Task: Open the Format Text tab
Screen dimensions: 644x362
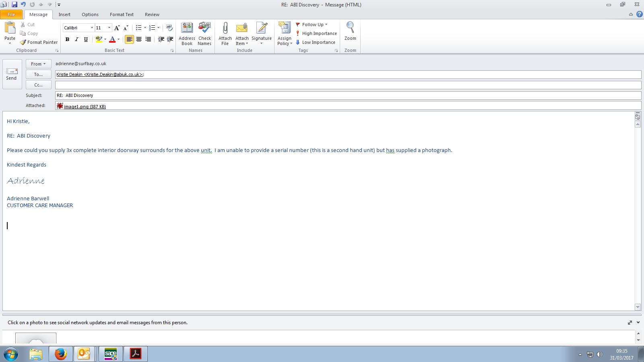Action: pos(122,14)
